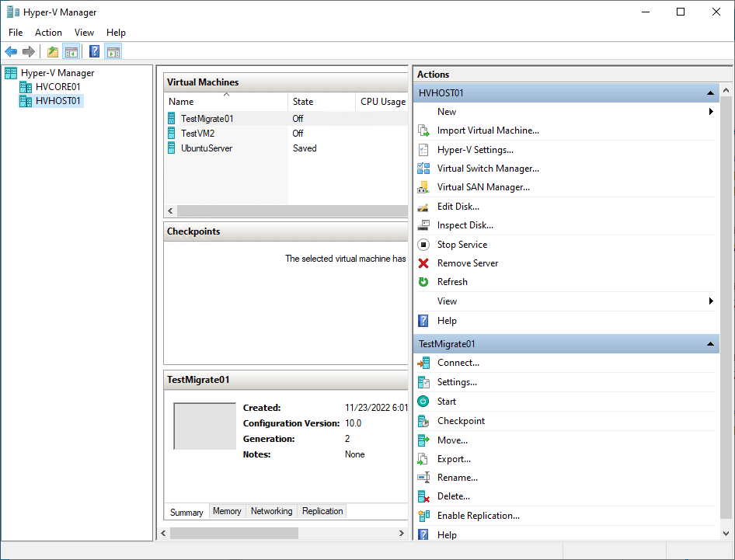Viewport: 735px width, 560px height.
Task: Click the Delete VM icon
Action: coord(423,496)
